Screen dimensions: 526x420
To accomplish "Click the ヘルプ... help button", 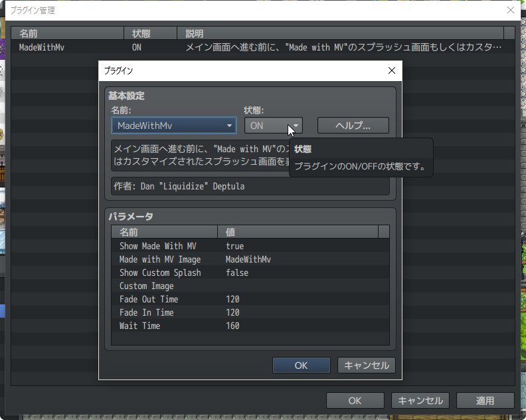I will coord(353,126).
